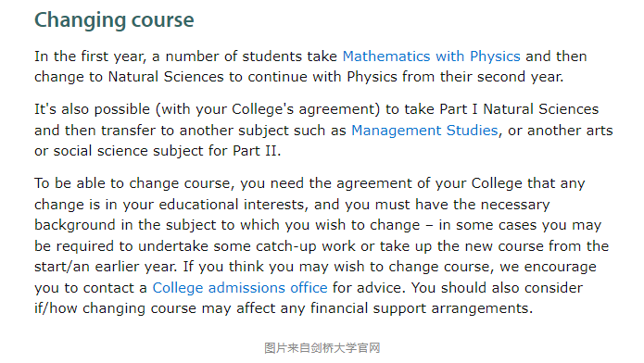
Task: Click the phrase 'social science subject'
Action: click(129, 151)
